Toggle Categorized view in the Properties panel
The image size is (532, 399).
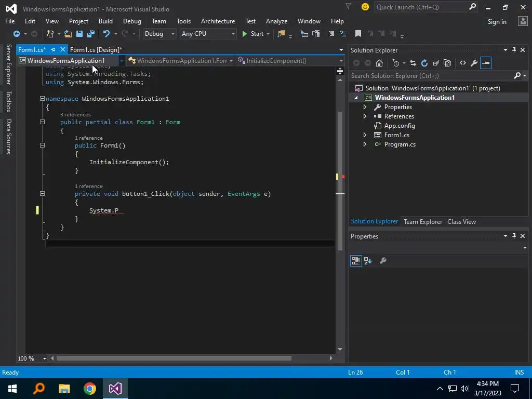coord(355,261)
